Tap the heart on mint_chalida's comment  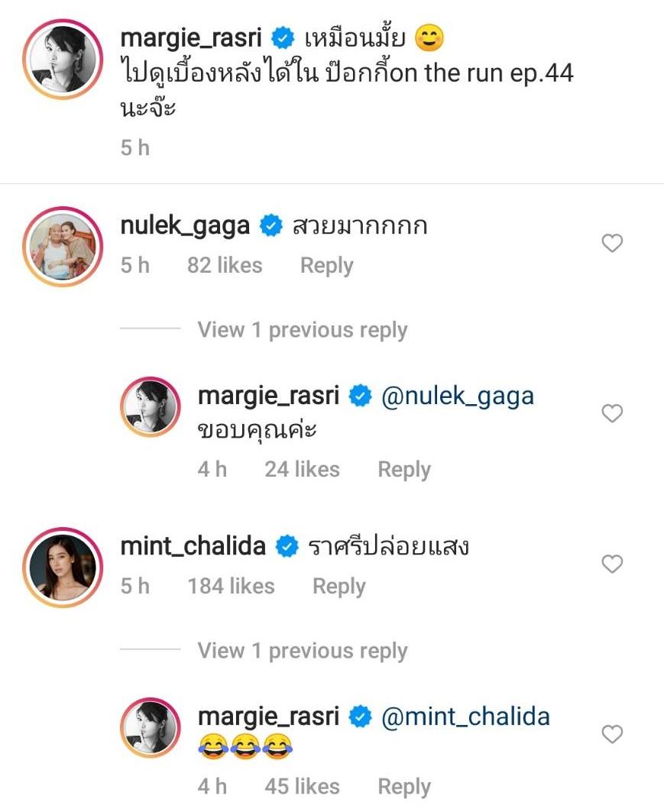coord(613,565)
